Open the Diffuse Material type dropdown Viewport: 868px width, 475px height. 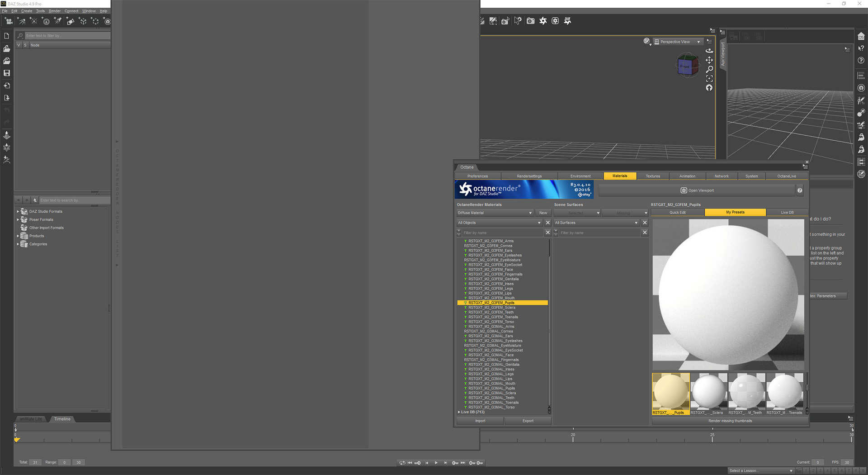point(495,213)
